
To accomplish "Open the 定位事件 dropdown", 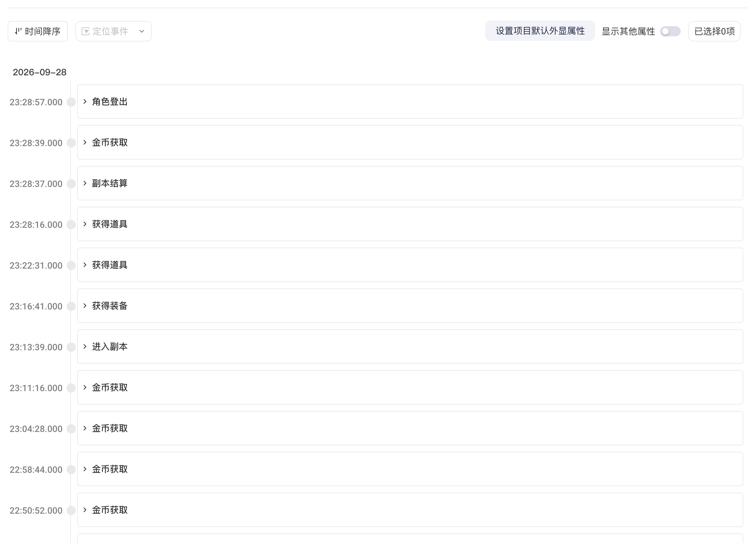I will pos(114,31).
